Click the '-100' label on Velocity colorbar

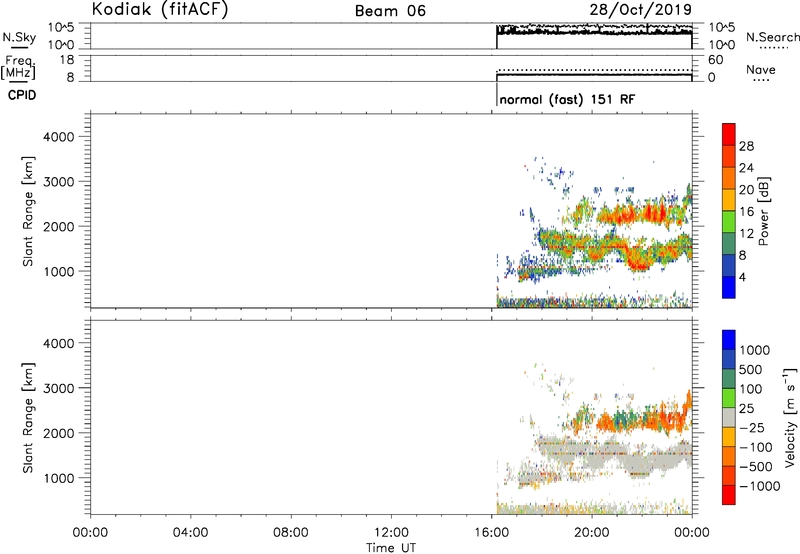(x=756, y=447)
